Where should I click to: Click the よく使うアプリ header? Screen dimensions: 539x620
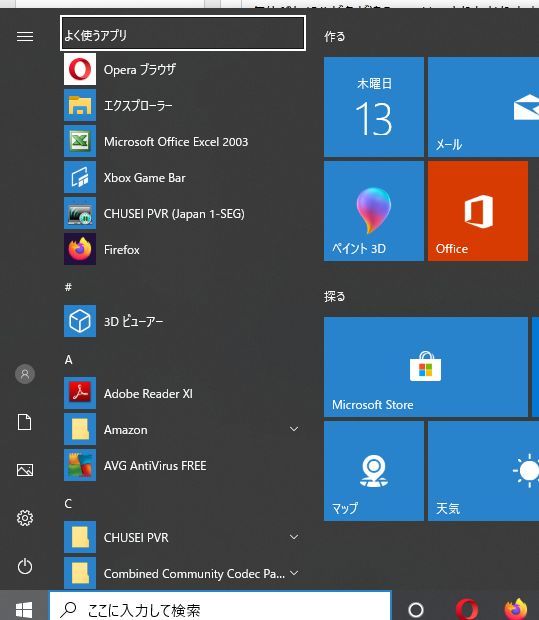pos(183,33)
